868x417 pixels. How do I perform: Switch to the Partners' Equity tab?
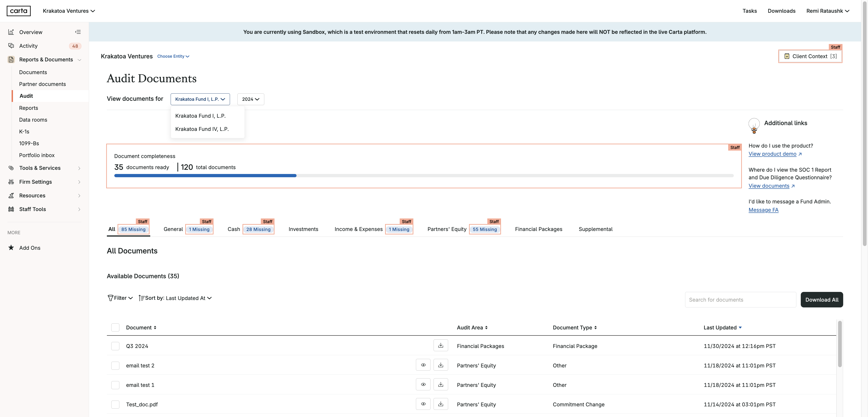(447, 229)
